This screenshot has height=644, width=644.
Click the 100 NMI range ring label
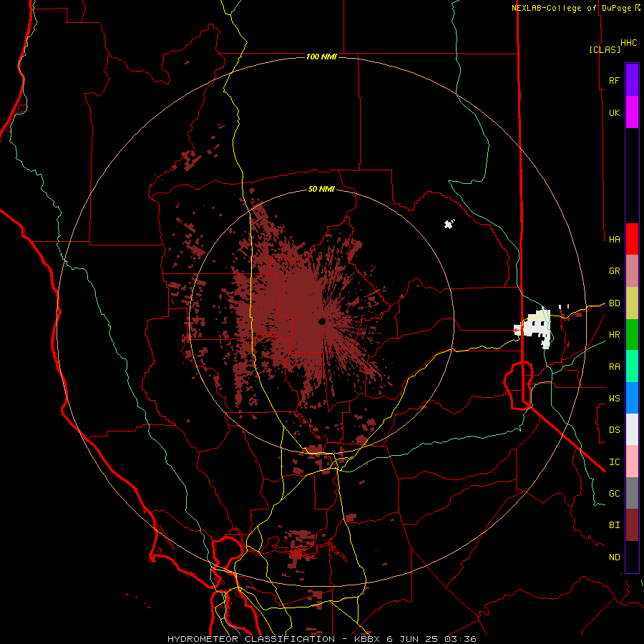click(x=321, y=57)
